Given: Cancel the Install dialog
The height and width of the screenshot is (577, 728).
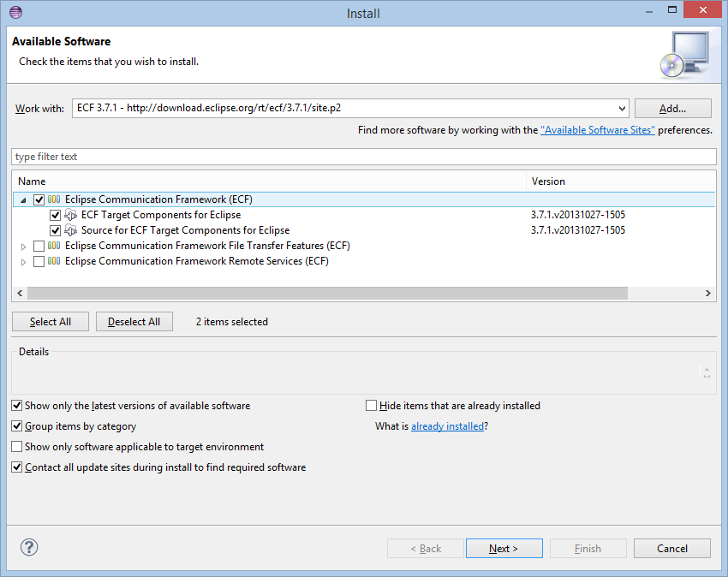Looking at the screenshot, I should pos(671,548).
